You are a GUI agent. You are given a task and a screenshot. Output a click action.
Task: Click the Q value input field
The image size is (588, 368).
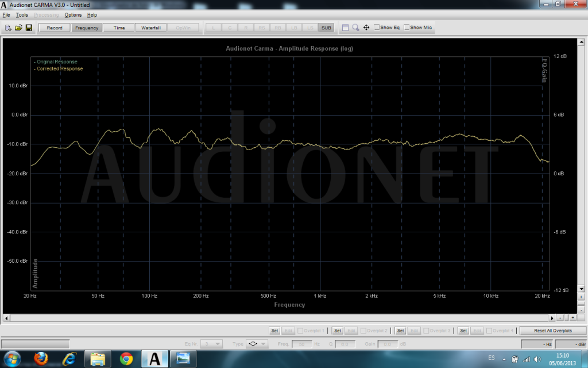coord(345,344)
